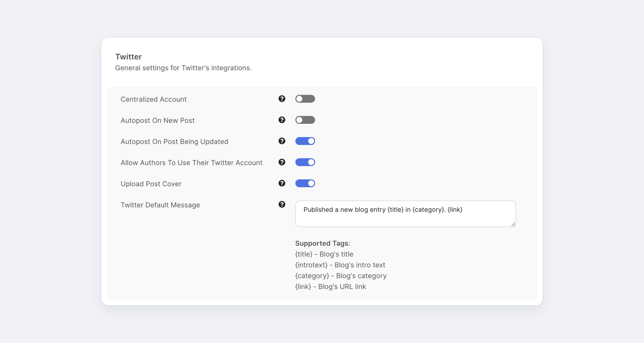Click the {introtext} supported tag line
The width and height of the screenshot is (644, 343).
tap(340, 265)
